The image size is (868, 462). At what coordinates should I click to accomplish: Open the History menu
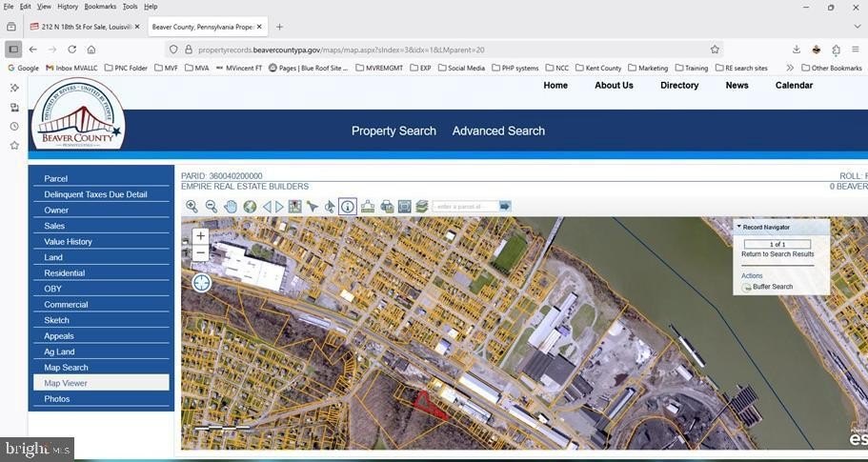67,7
